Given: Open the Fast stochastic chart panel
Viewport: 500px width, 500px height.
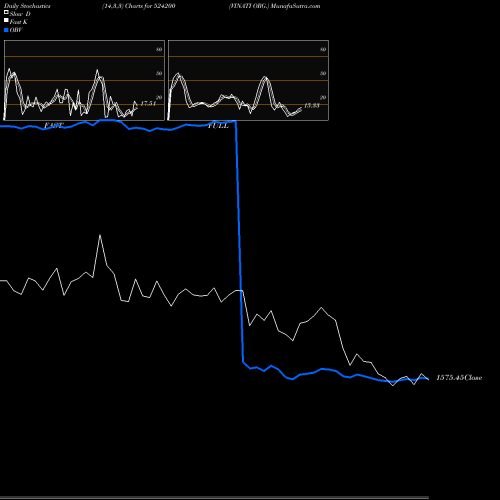Looking at the screenshot, I should tap(84, 80).
